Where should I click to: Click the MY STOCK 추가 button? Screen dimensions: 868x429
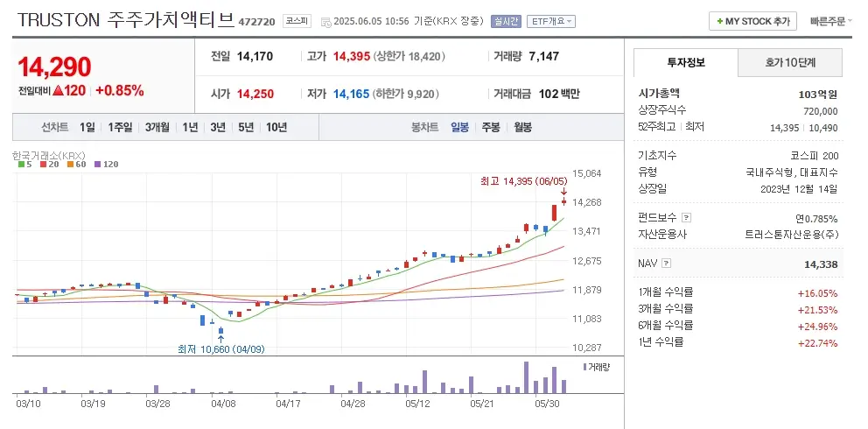(x=752, y=21)
